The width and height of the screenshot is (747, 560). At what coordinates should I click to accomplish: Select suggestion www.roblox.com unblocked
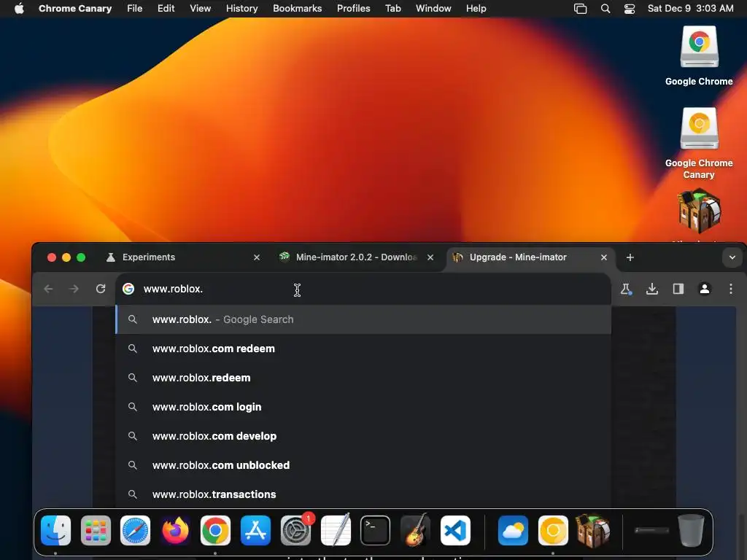[363, 464]
